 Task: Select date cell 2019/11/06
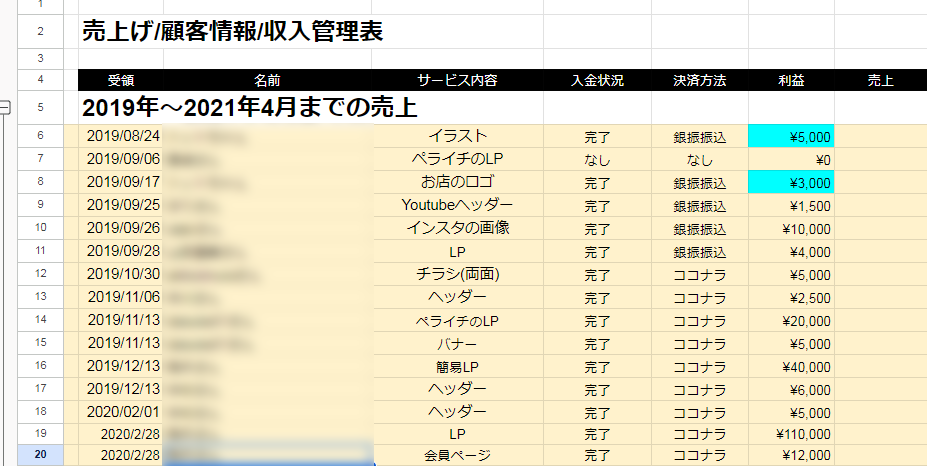pos(121,297)
